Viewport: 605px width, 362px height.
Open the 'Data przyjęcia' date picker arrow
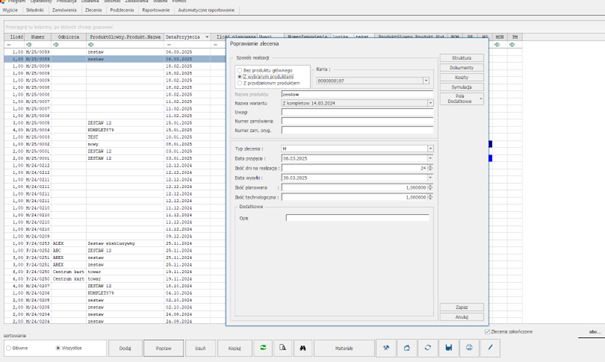[430, 158]
